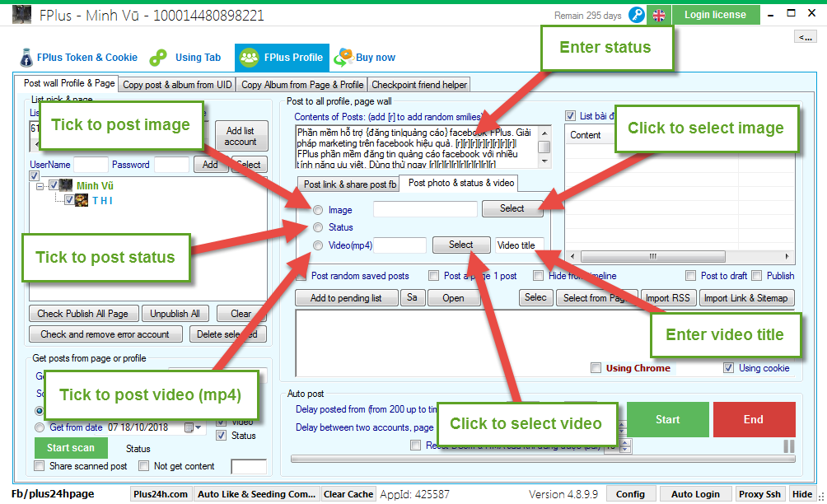Switch to Copy post & album from UID tab
Image resolution: width=827 pixels, height=504 pixels.
[x=177, y=85]
